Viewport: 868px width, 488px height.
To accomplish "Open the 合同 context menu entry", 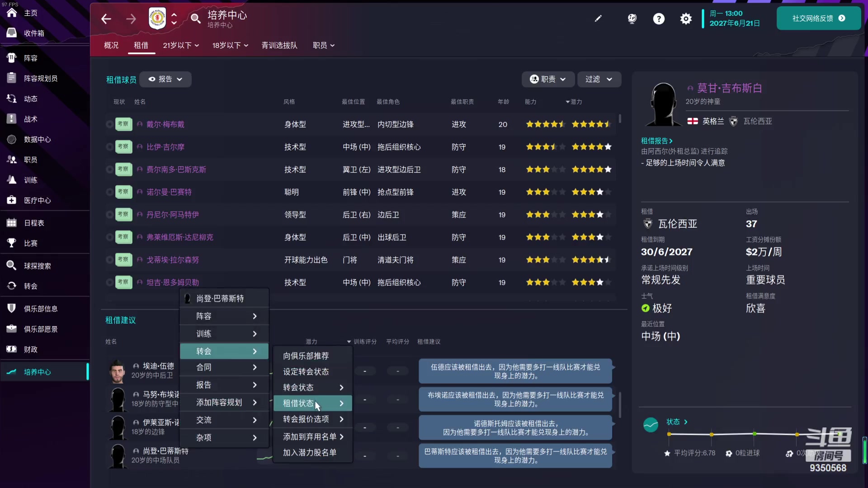I will point(224,367).
